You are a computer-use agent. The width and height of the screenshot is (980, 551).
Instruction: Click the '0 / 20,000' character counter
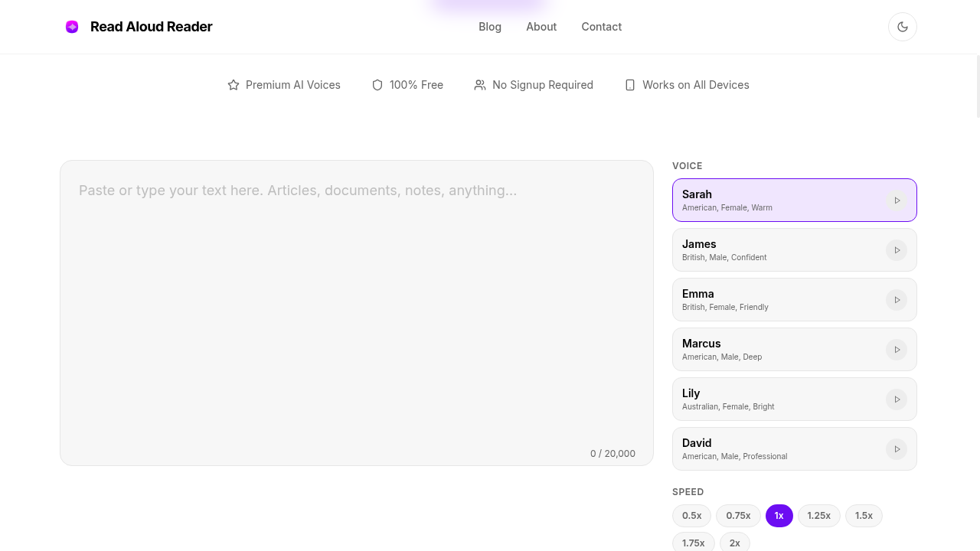pyautogui.click(x=612, y=454)
